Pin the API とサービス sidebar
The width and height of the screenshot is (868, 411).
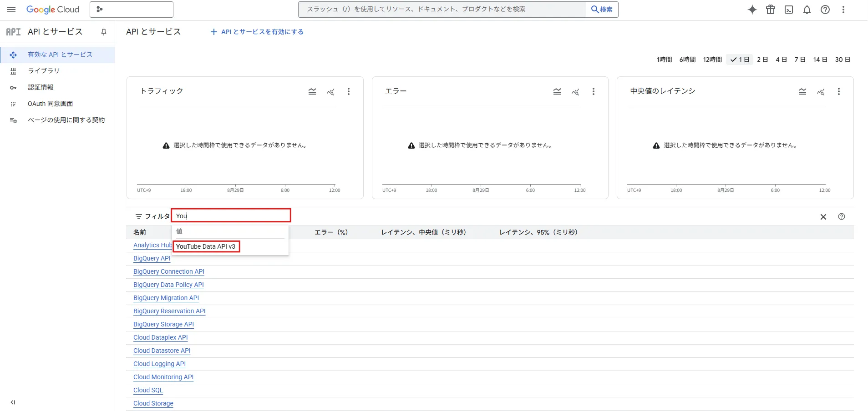click(104, 32)
